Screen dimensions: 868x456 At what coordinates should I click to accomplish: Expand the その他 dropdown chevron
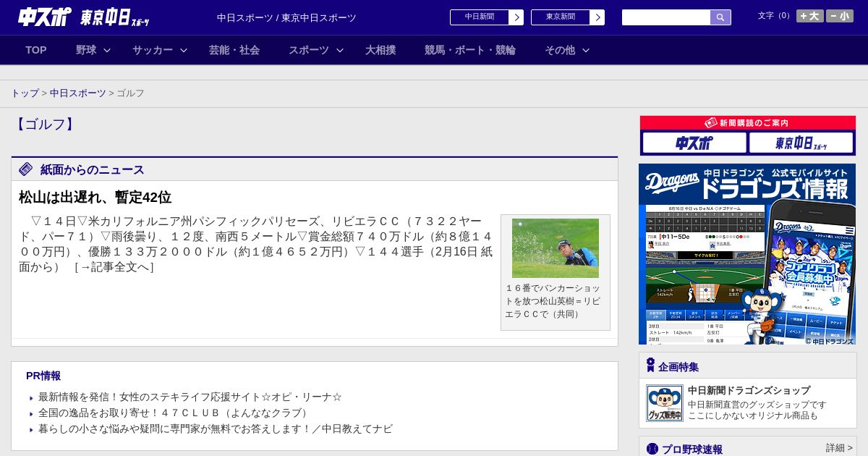586,50
